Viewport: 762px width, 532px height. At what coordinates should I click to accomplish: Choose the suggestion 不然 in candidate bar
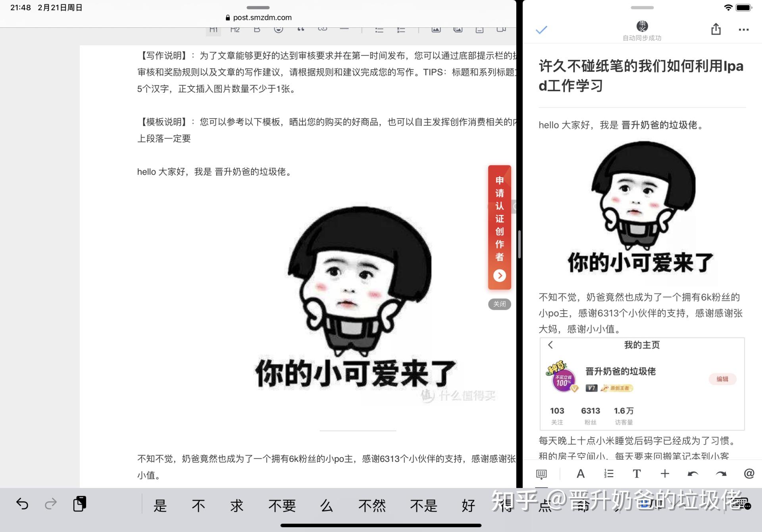(x=372, y=506)
